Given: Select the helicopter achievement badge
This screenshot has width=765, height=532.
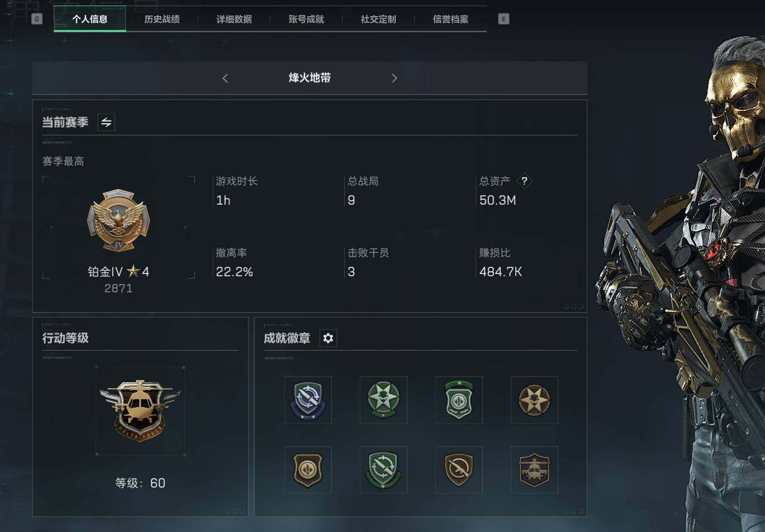Looking at the screenshot, I should pos(535,470).
